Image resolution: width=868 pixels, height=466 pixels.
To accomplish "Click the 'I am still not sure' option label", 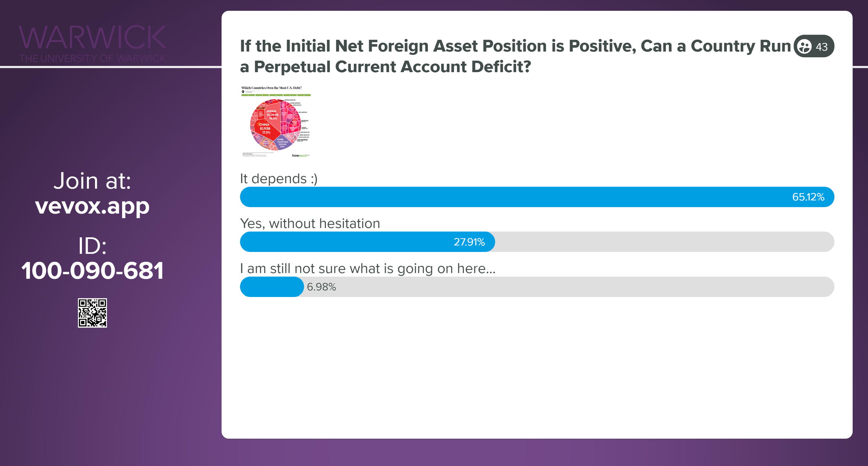I will coord(368,269).
